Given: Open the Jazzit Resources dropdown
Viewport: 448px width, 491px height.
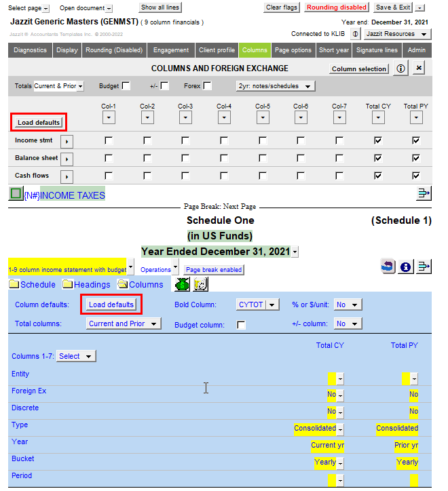Looking at the screenshot, I should tap(398, 34).
